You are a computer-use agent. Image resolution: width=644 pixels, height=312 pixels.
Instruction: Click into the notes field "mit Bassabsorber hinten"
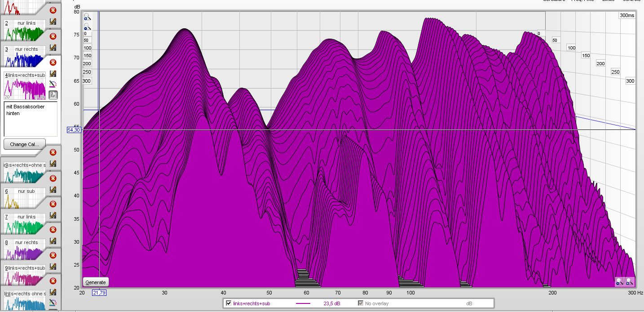tap(31, 119)
